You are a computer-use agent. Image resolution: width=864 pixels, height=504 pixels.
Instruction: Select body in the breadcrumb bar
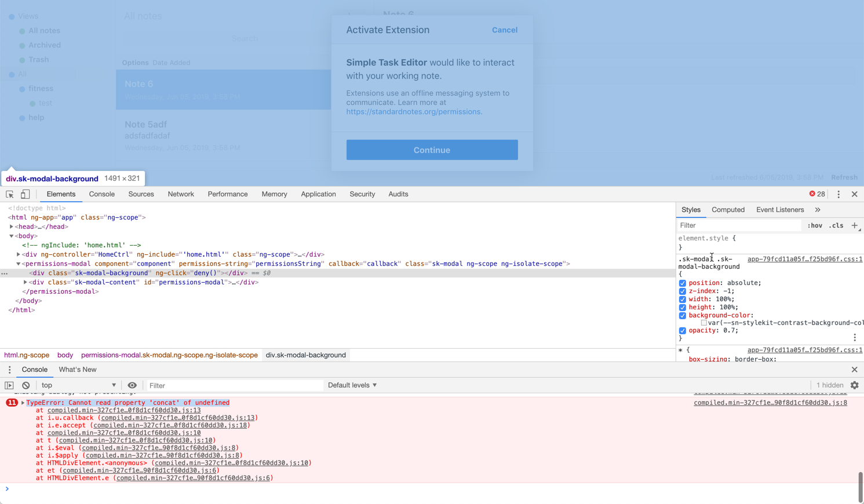(x=65, y=355)
